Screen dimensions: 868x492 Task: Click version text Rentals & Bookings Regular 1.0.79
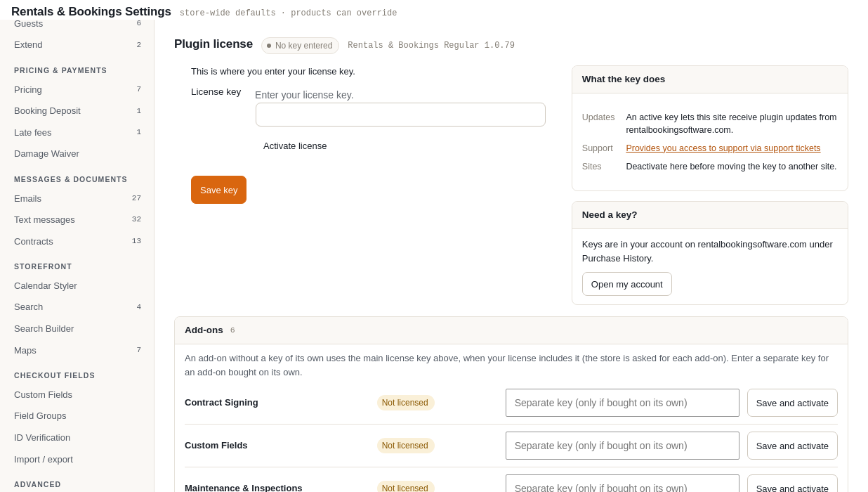(431, 46)
